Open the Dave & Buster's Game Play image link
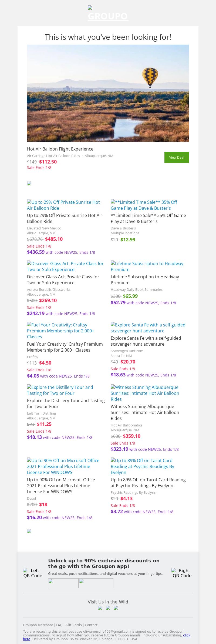This screenshot has width=216, height=644. [144, 205]
